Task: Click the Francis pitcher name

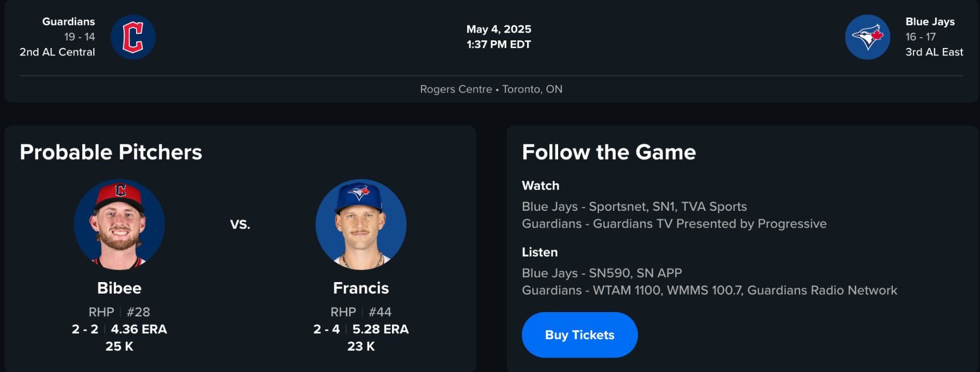Action: coord(361,288)
